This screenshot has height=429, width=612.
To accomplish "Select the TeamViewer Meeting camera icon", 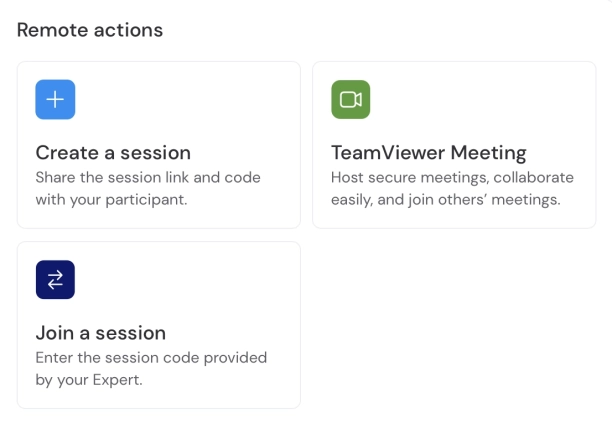I will (350, 100).
